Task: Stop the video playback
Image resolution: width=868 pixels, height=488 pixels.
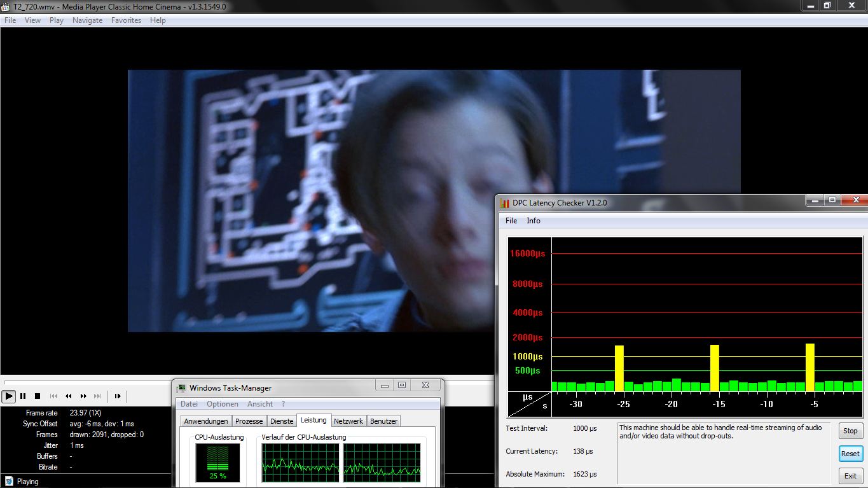Action: [x=38, y=396]
